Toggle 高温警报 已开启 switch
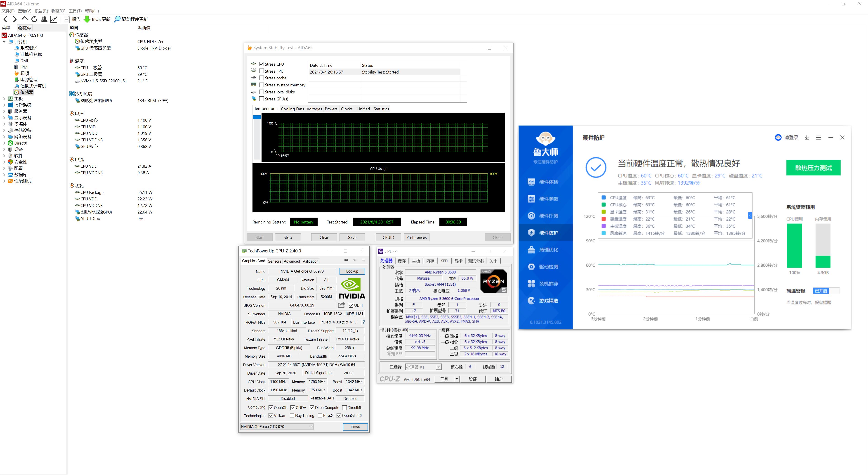Viewport: 868px width, 475px height. pyautogui.click(x=826, y=291)
